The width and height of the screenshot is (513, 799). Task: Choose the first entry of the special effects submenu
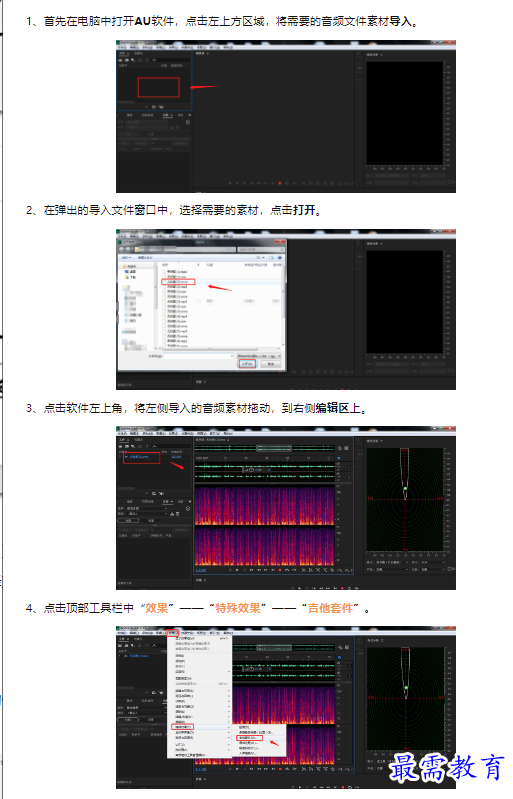coord(259,727)
